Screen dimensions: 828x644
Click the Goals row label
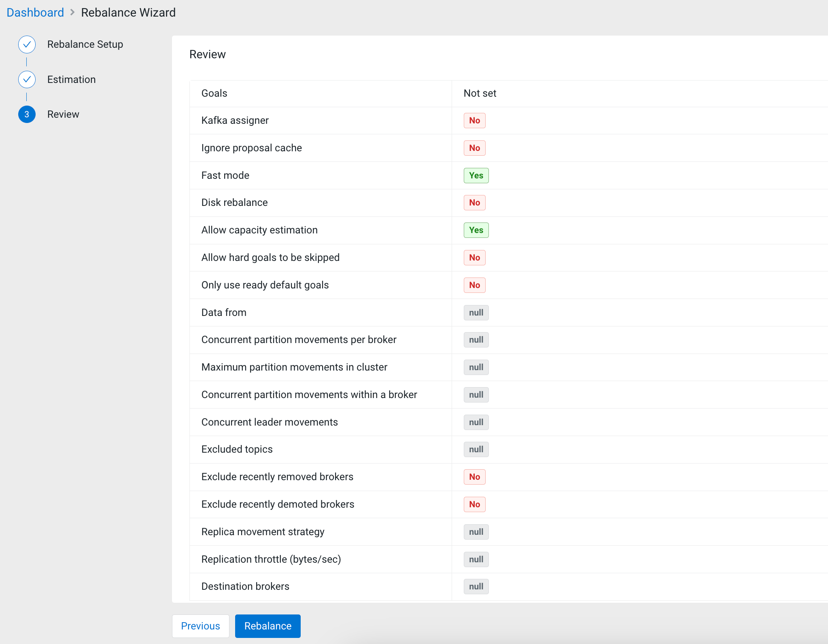click(x=214, y=93)
